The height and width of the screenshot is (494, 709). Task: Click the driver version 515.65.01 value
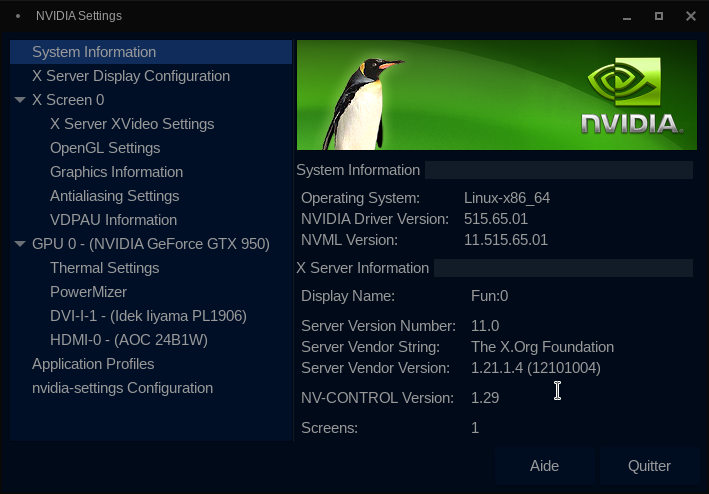(x=496, y=219)
